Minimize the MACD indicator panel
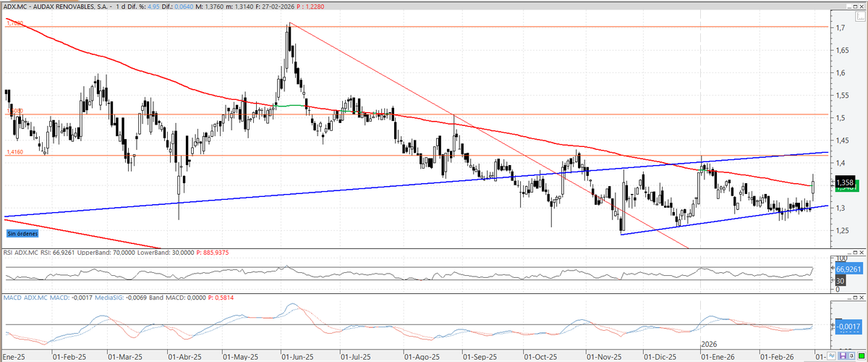 point(849,298)
